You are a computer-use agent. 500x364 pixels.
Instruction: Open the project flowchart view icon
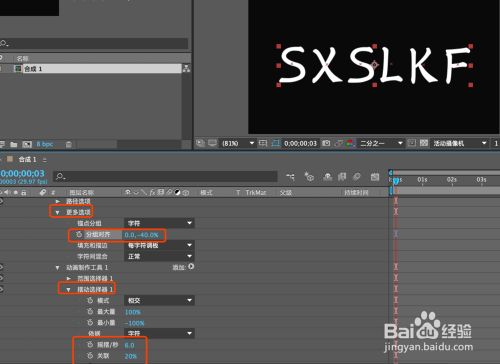(x=187, y=69)
